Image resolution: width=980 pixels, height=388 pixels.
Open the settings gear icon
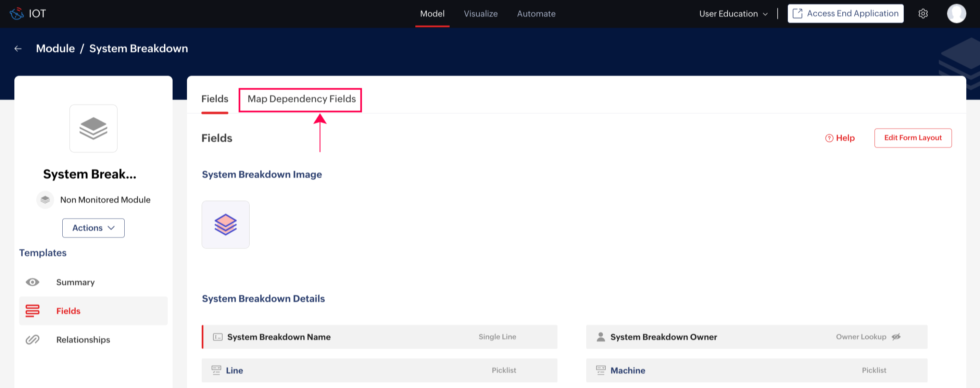pos(923,14)
